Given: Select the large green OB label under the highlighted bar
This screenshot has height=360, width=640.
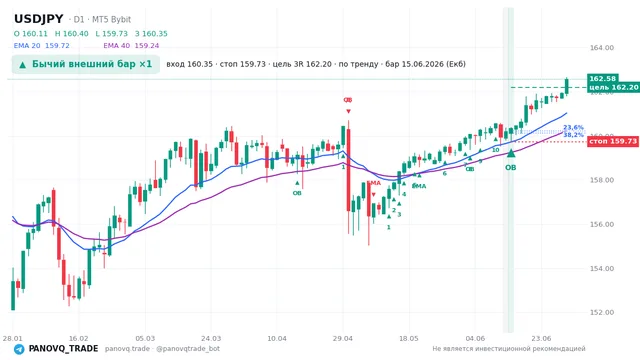Looking at the screenshot, I should [511, 167].
